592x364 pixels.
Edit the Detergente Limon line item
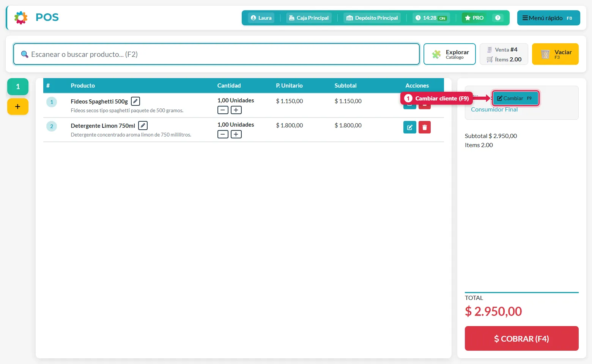(410, 127)
